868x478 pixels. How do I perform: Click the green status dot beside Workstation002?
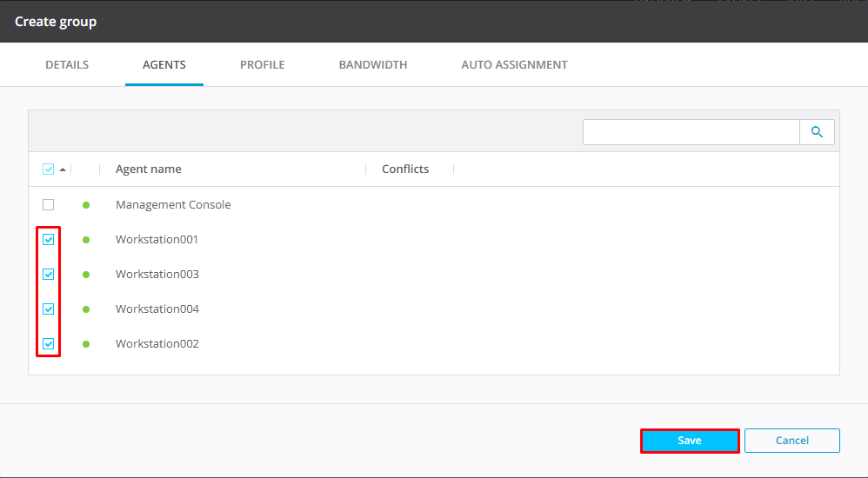click(86, 344)
